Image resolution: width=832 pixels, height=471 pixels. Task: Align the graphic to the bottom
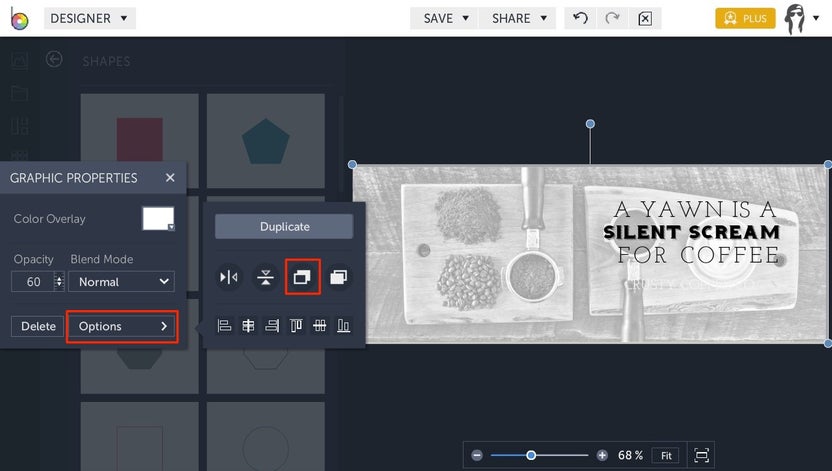pos(343,325)
